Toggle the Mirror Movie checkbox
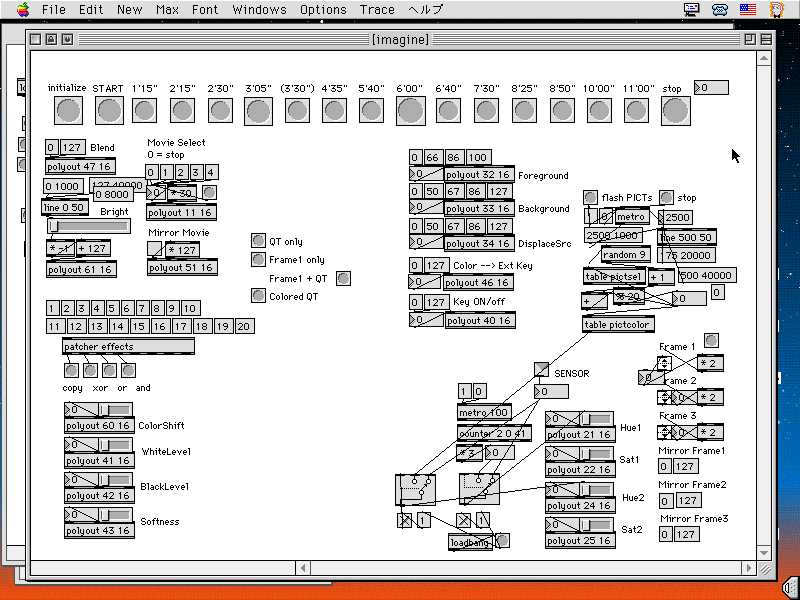 [x=155, y=248]
